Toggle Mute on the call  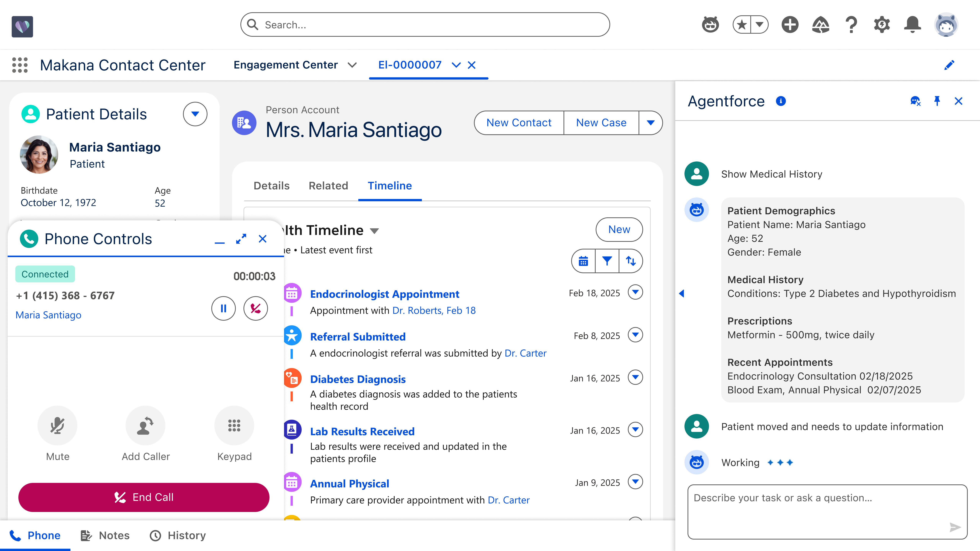(57, 425)
